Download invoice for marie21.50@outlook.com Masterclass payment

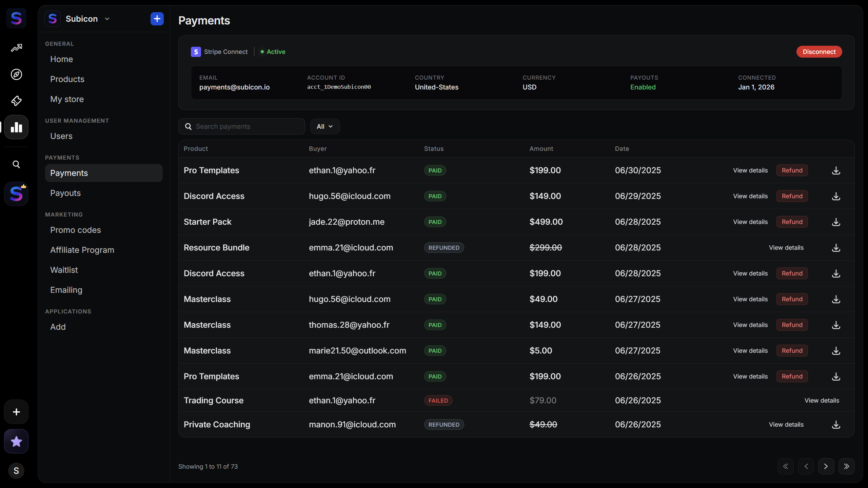point(836,351)
